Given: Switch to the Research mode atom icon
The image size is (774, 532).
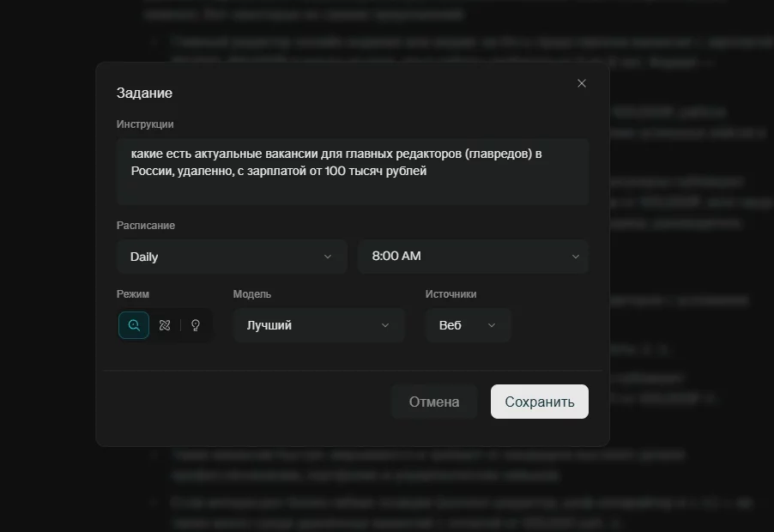Looking at the screenshot, I should [165, 325].
